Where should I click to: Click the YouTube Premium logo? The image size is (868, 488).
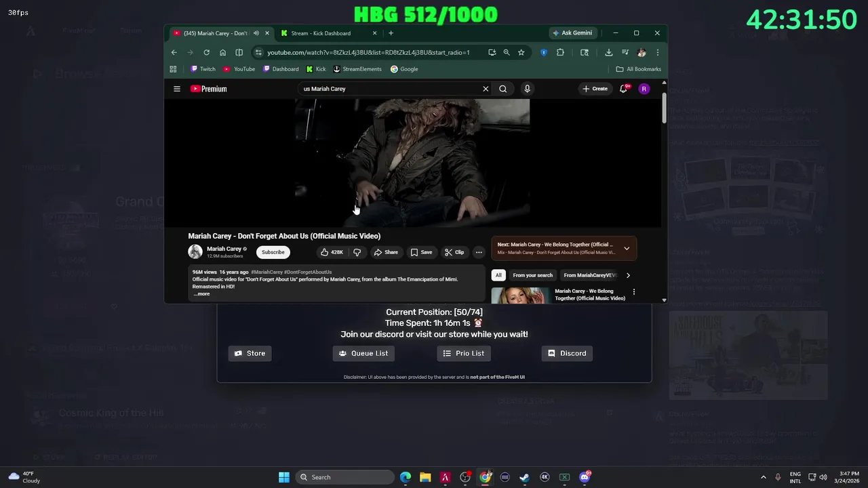click(x=209, y=89)
